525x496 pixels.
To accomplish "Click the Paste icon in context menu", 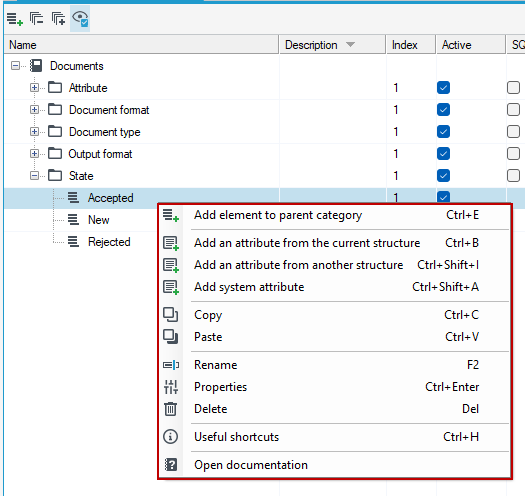I will pyautogui.click(x=170, y=337).
